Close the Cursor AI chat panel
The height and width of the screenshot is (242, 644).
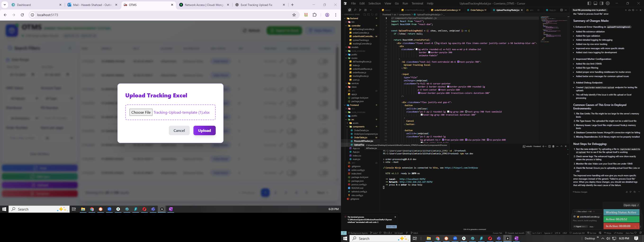pyautogui.click(x=640, y=10)
